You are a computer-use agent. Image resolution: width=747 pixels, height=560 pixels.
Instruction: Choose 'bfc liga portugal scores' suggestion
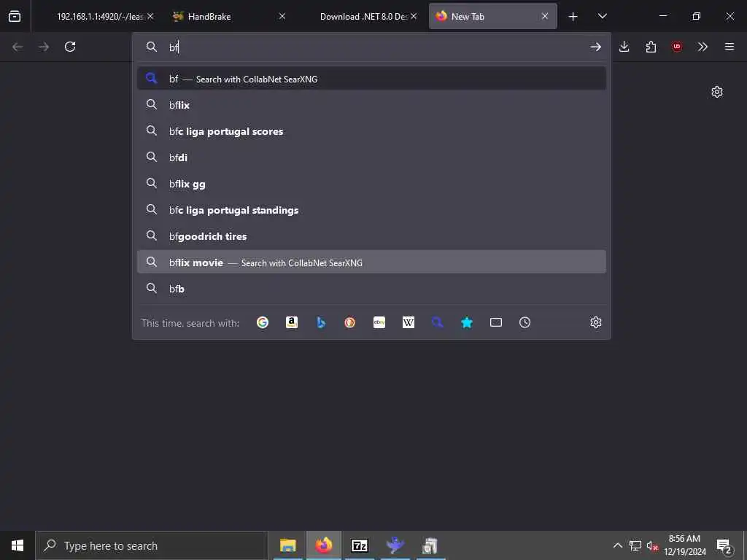point(371,131)
